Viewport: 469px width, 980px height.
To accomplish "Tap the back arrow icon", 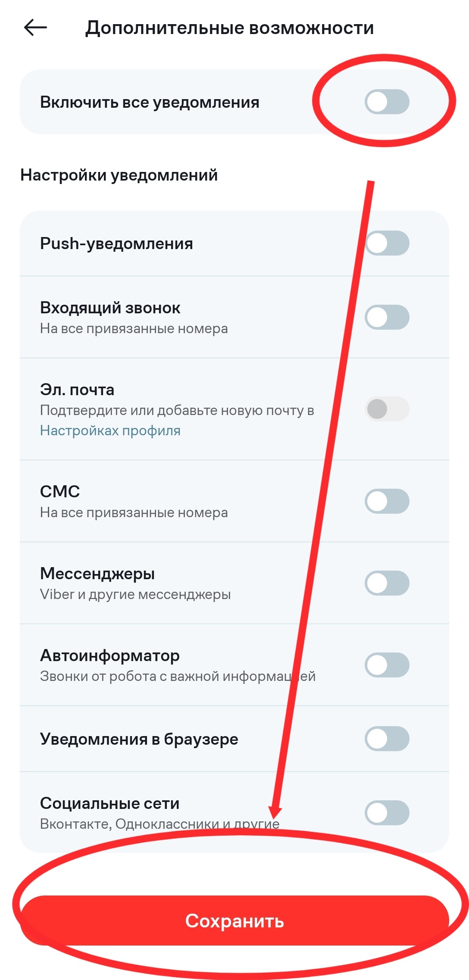I will click(35, 28).
